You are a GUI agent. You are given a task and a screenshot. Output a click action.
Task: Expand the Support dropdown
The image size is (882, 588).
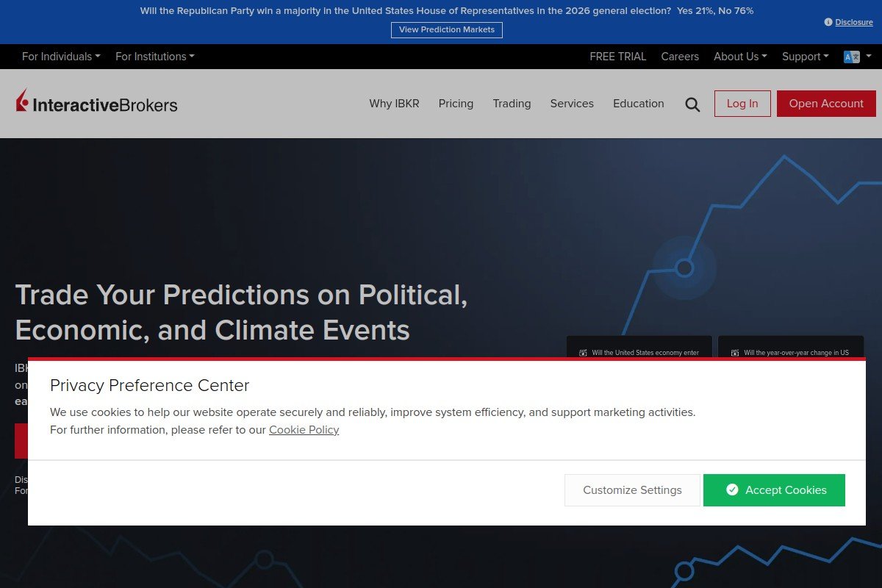pos(806,57)
